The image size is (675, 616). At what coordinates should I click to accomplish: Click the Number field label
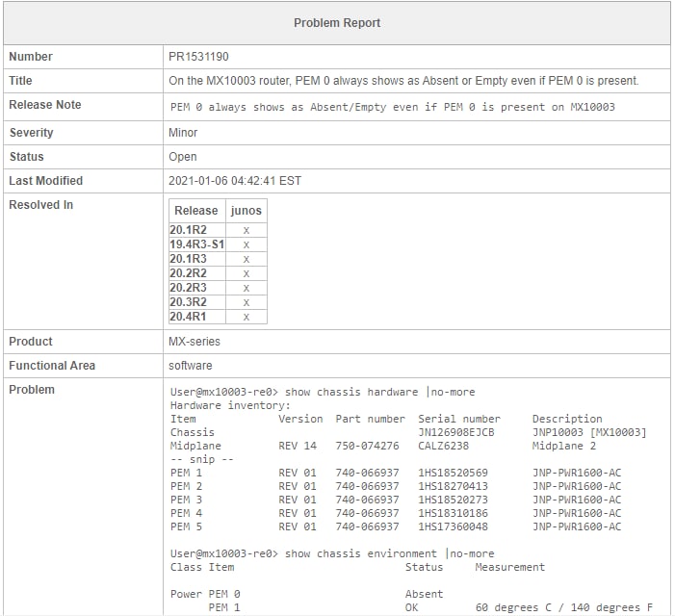tap(31, 57)
